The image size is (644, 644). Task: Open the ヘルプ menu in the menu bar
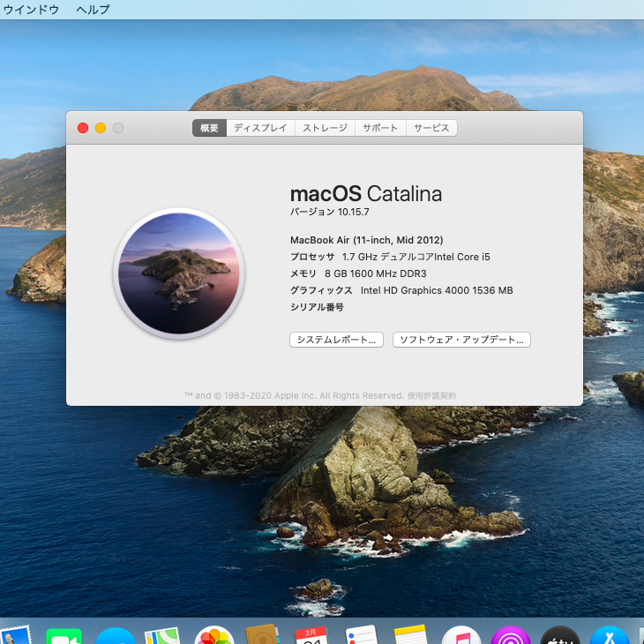(94, 9)
